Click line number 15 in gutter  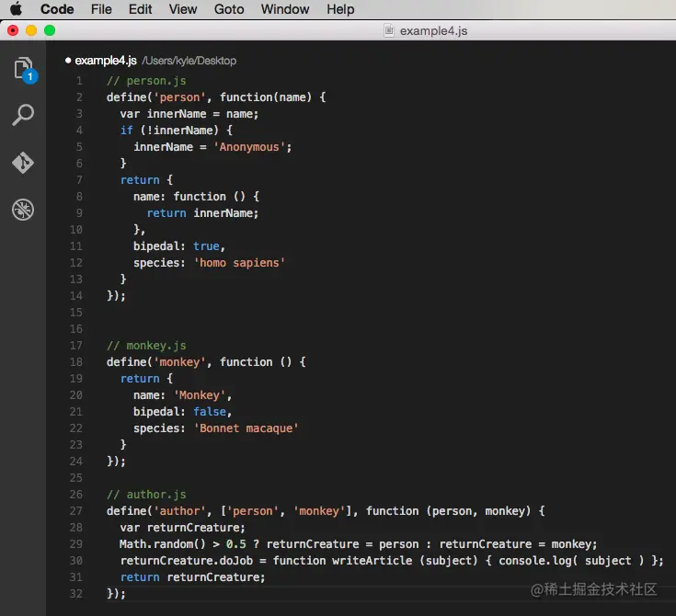[75, 312]
